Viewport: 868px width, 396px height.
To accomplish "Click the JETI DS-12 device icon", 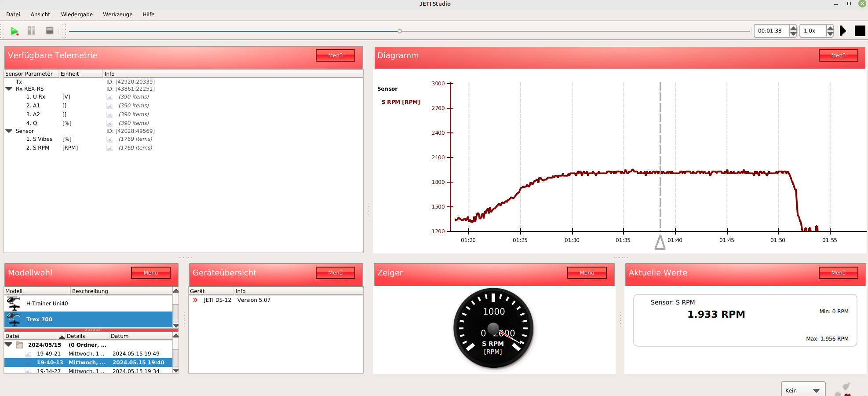I will [195, 300].
